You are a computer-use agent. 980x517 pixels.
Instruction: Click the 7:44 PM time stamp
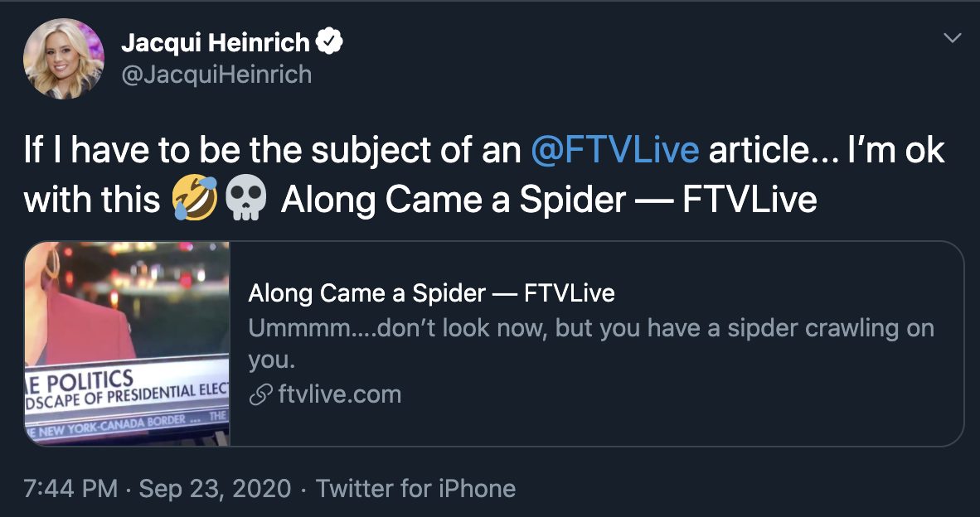pyautogui.click(x=70, y=489)
